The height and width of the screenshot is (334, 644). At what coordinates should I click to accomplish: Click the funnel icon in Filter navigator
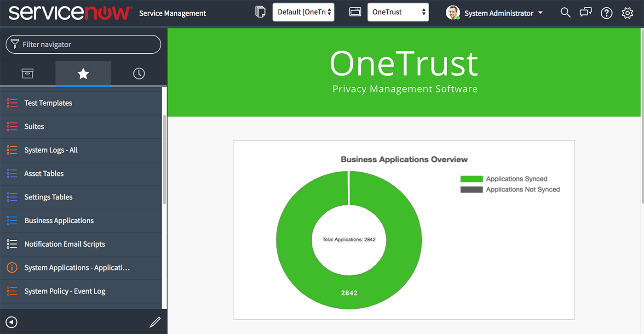click(15, 44)
